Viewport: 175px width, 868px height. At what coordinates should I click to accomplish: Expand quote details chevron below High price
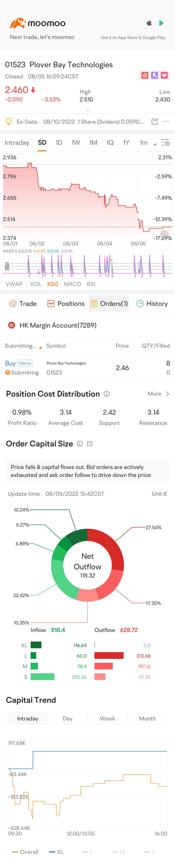tap(87, 110)
